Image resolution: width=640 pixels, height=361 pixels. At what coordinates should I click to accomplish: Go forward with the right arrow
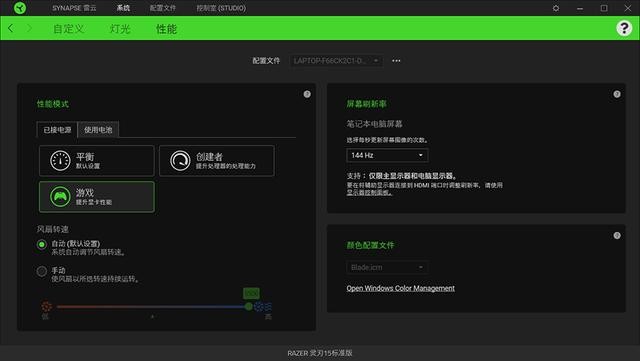29,28
